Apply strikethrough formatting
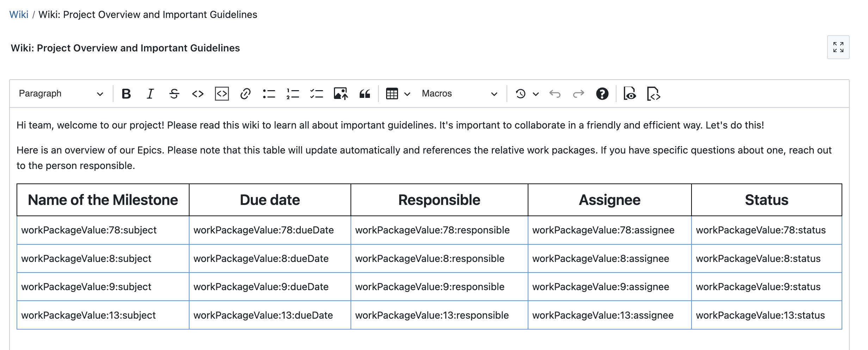Image resolution: width=868 pixels, height=350 pixels. tap(174, 93)
